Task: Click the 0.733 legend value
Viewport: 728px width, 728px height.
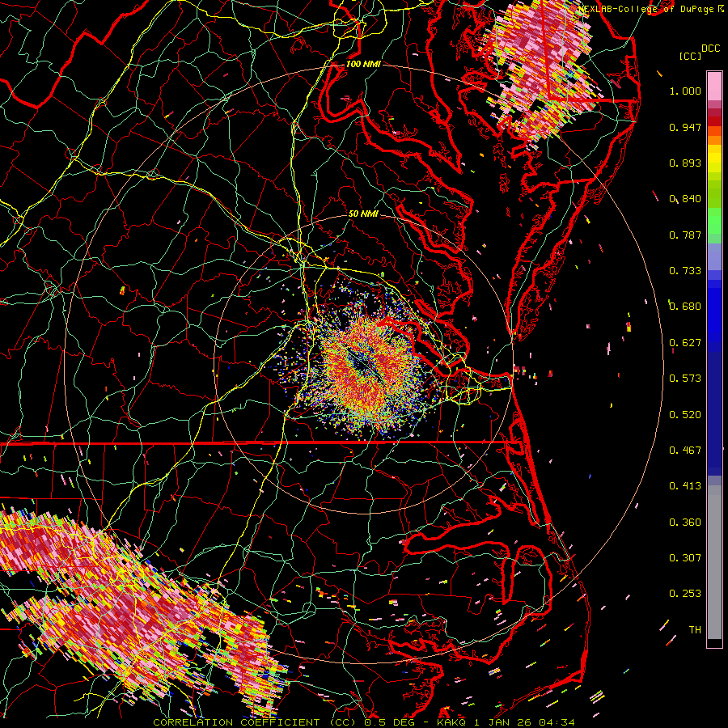Action: click(685, 271)
